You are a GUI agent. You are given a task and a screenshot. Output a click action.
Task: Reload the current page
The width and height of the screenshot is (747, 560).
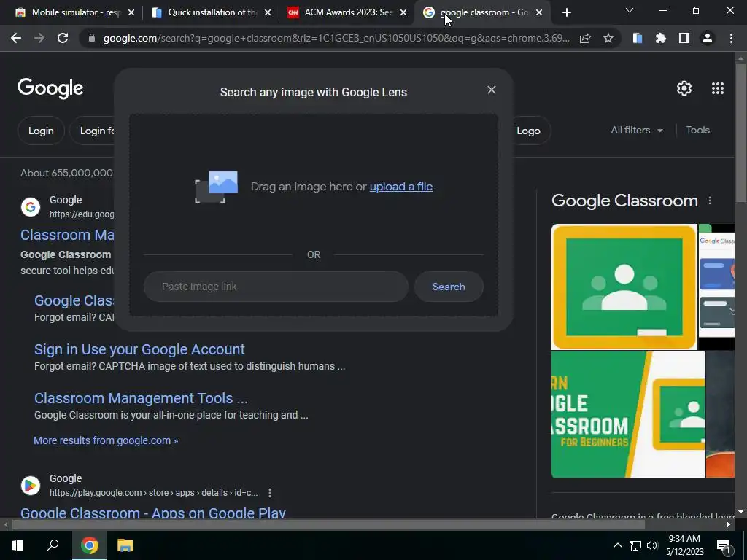[63, 38]
